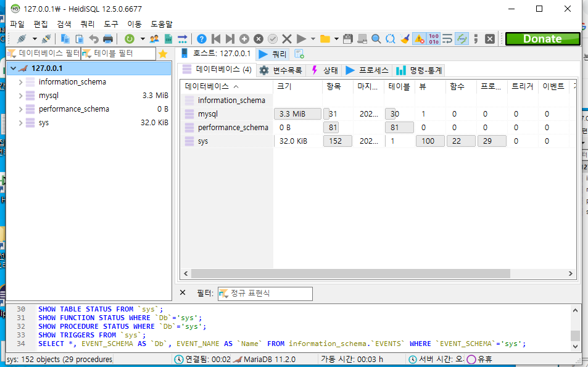
Task: Click the new query tab icon
Action: (x=299, y=54)
